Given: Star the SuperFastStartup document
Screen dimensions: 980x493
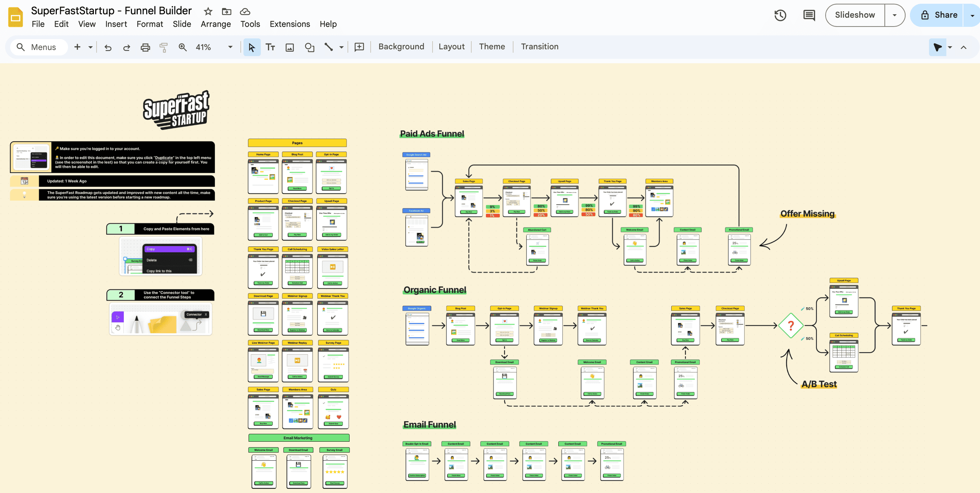Looking at the screenshot, I should (208, 12).
